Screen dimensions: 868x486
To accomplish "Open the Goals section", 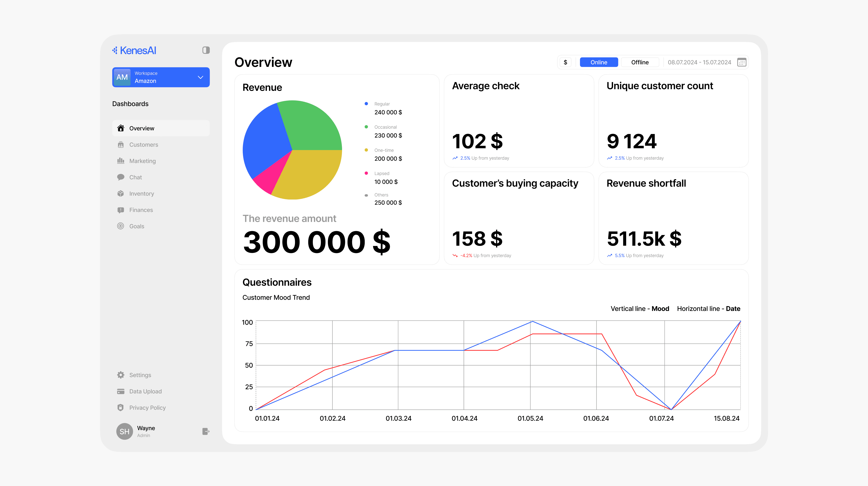I will pos(161,226).
